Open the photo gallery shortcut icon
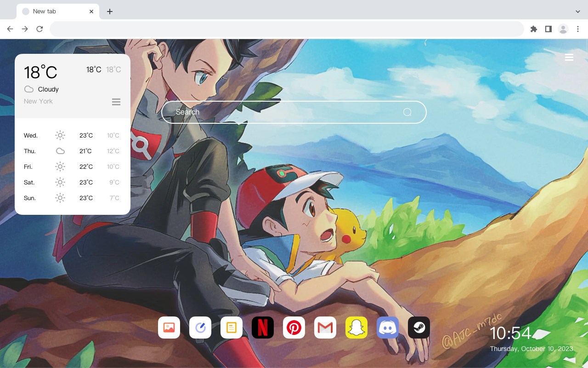 pos(169,328)
